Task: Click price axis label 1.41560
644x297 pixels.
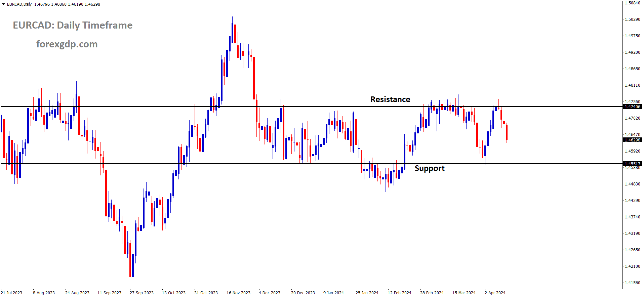Action: pyautogui.click(x=632, y=283)
